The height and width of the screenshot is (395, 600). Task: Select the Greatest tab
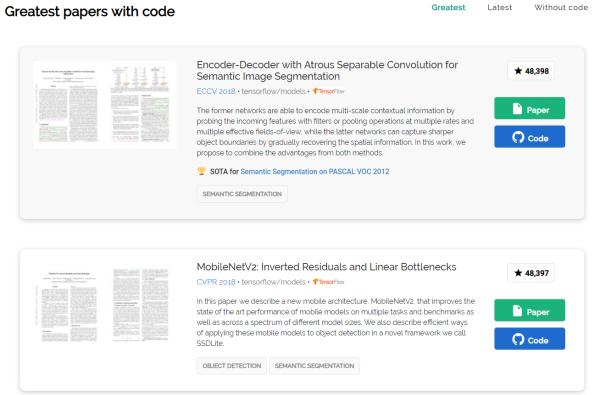[448, 7]
